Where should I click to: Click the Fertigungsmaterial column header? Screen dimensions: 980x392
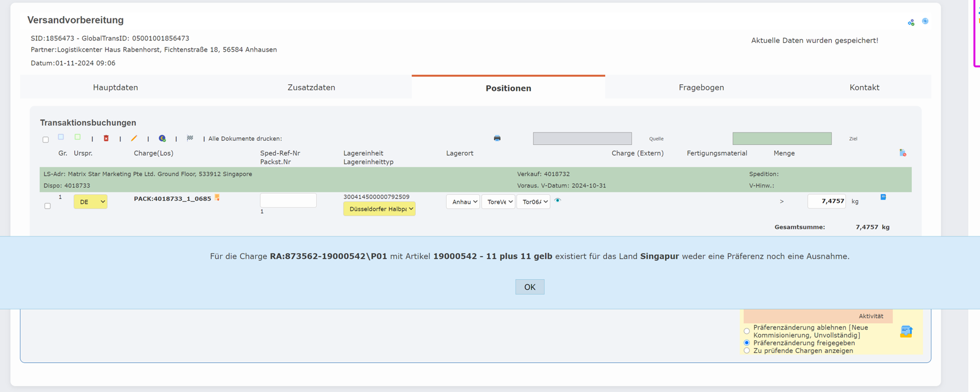click(717, 153)
